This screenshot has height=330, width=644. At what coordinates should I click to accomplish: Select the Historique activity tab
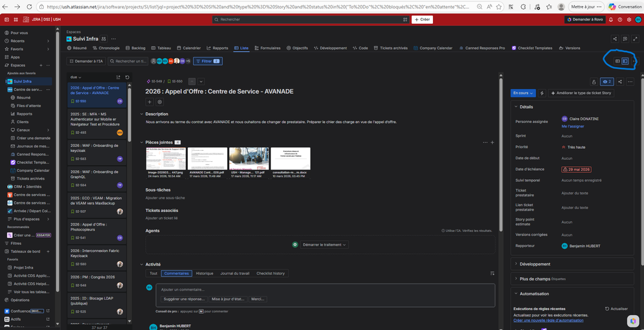point(204,273)
